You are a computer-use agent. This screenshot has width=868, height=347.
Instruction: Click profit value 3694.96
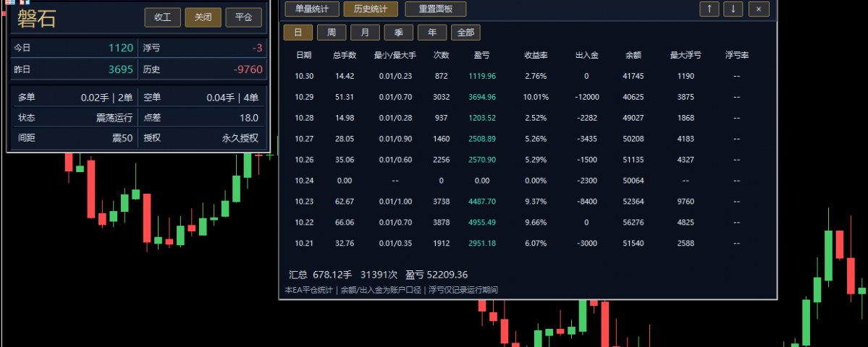(481, 98)
